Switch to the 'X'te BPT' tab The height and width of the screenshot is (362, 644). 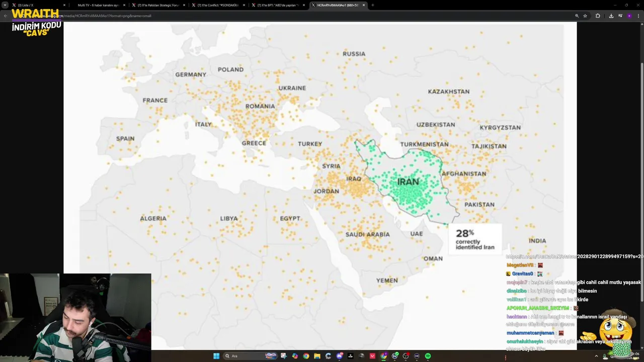click(278, 5)
